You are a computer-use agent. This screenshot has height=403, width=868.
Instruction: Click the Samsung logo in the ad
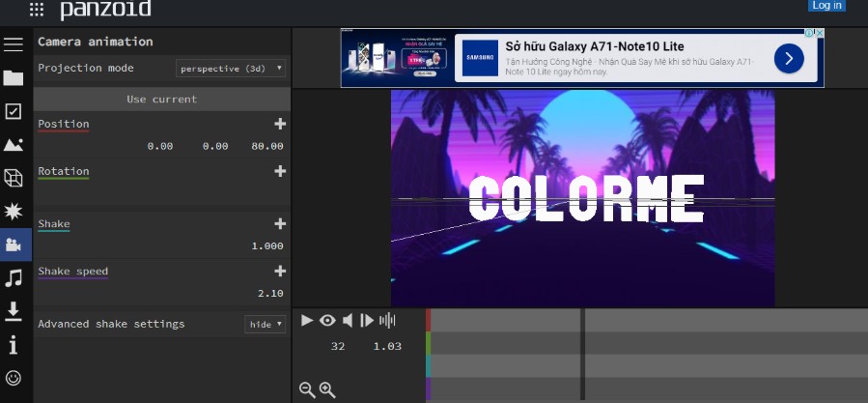pos(480,58)
